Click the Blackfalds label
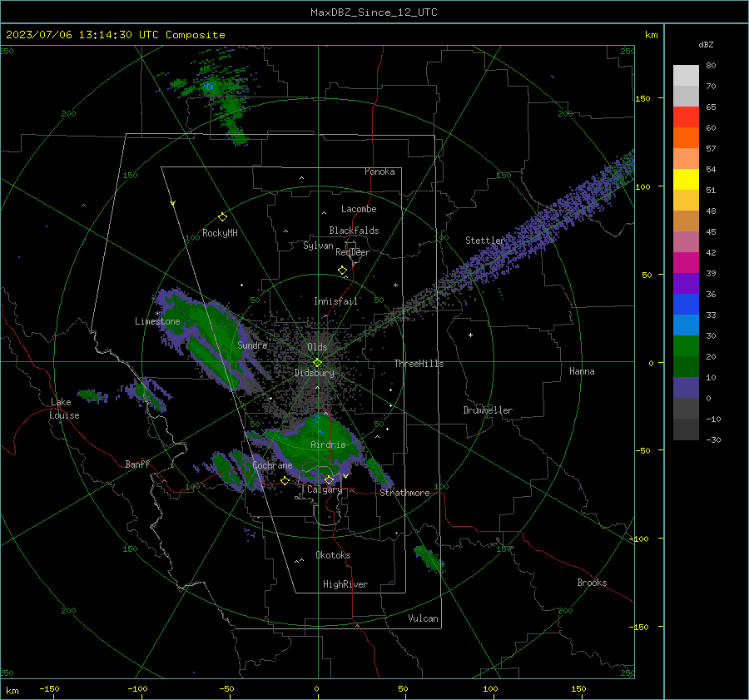 354,231
